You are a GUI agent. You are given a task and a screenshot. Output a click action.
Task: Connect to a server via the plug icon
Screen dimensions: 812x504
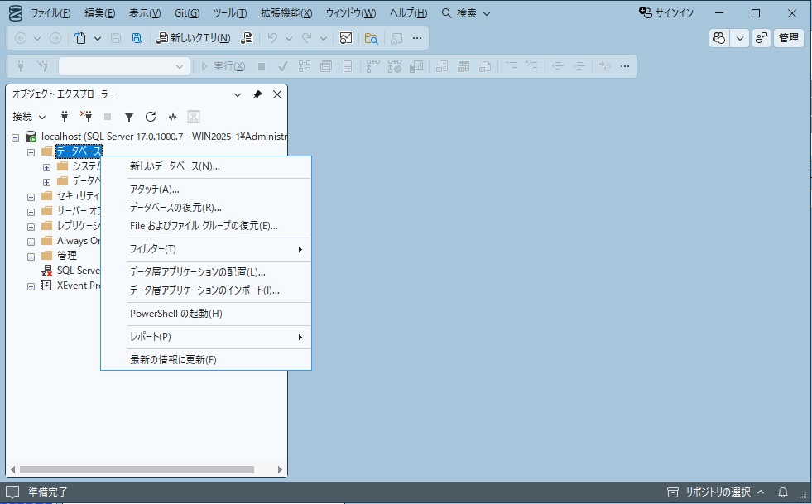click(x=64, y=116)
